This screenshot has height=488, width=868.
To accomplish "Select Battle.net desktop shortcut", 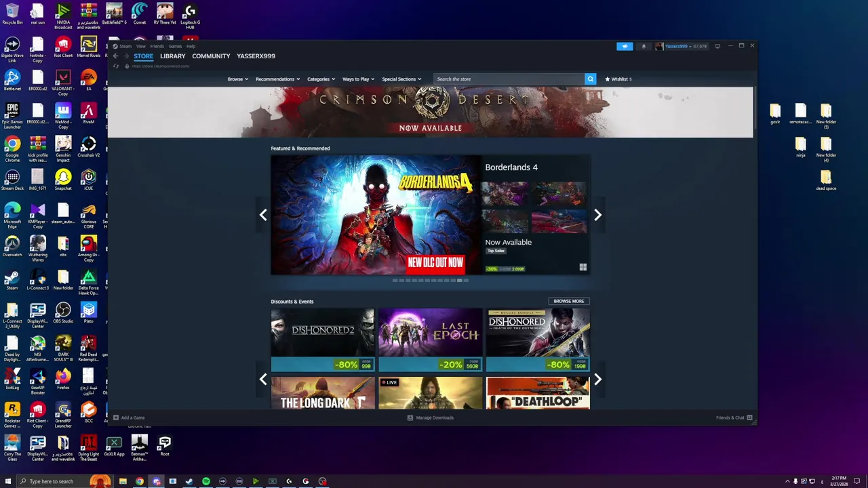I will tap(12, 81).
